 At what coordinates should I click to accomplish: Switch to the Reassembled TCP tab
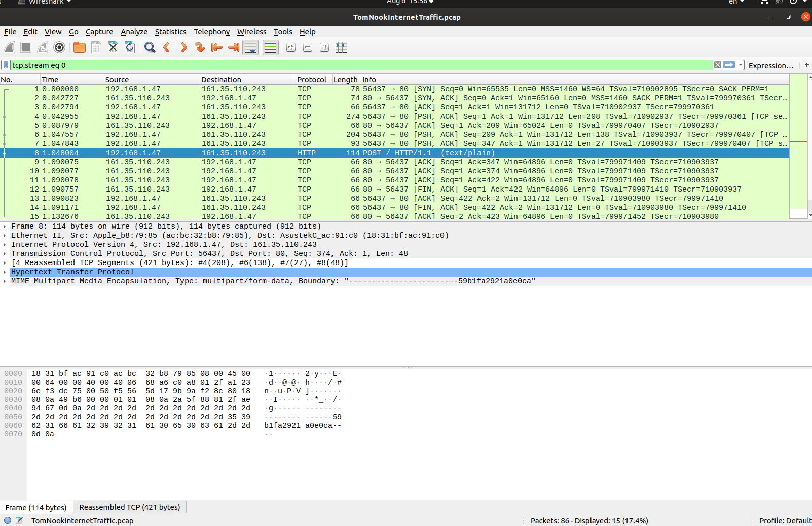pos(130,507)
